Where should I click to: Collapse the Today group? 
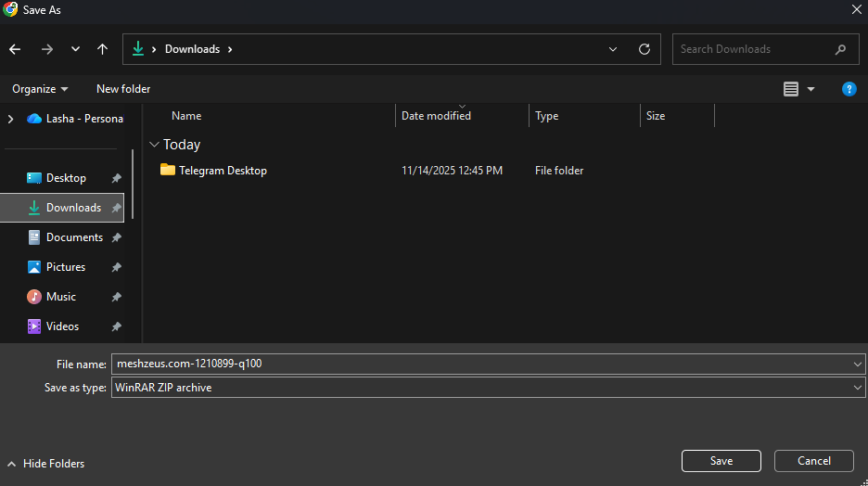click(x=154, y=145)
